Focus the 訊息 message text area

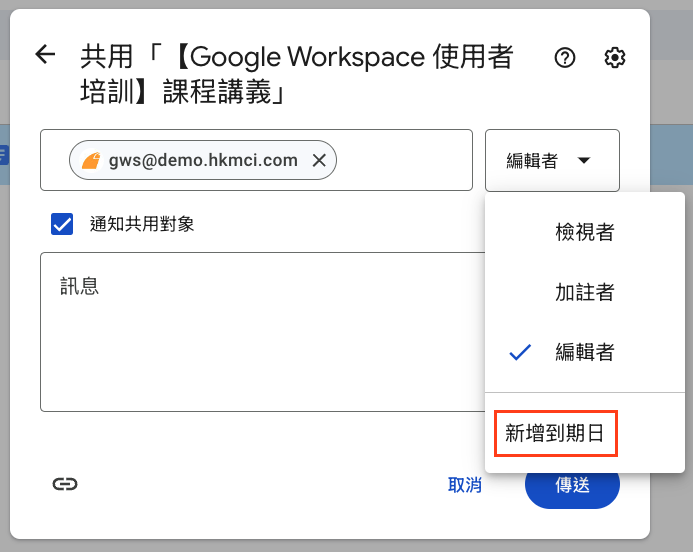(x=263, y=332)
